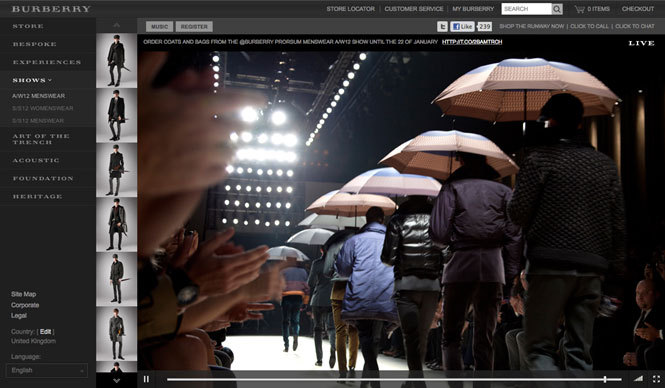Open the Experiences menu item
This screenshot has width=665, height=388.
[x=47, y=62]
